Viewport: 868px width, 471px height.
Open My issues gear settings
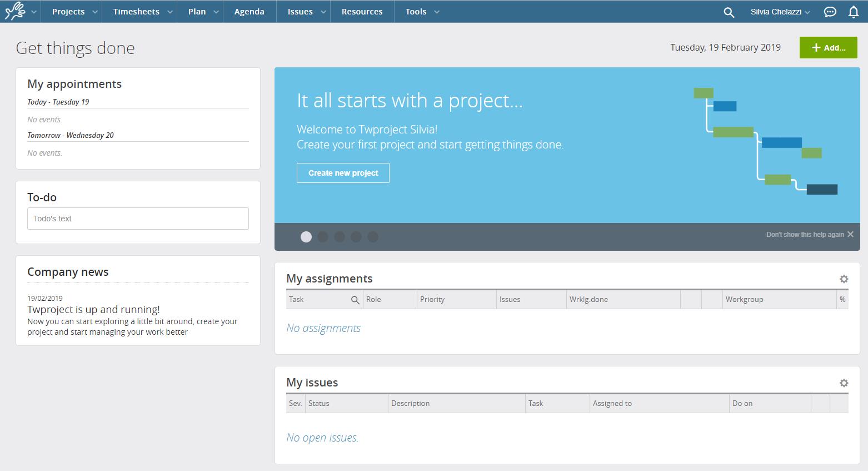(x=844, y=383)
